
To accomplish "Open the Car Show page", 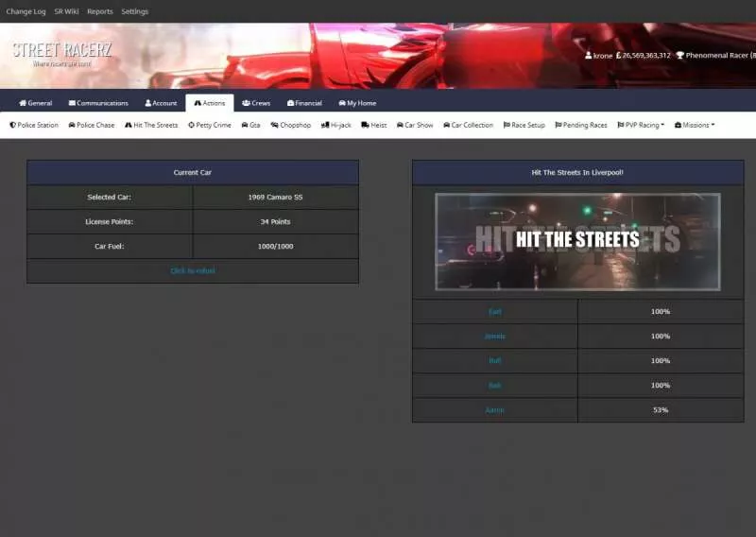I will click(x=415, y=125).
